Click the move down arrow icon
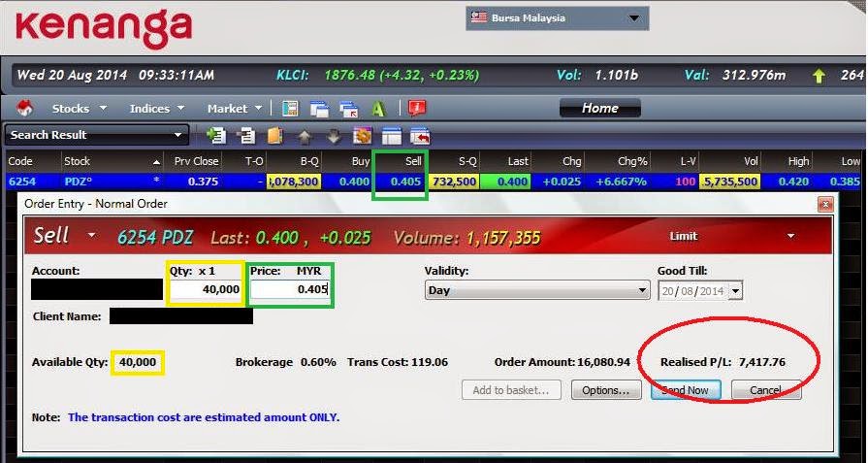Screen dimensions: 868x463 pos(334,136)
